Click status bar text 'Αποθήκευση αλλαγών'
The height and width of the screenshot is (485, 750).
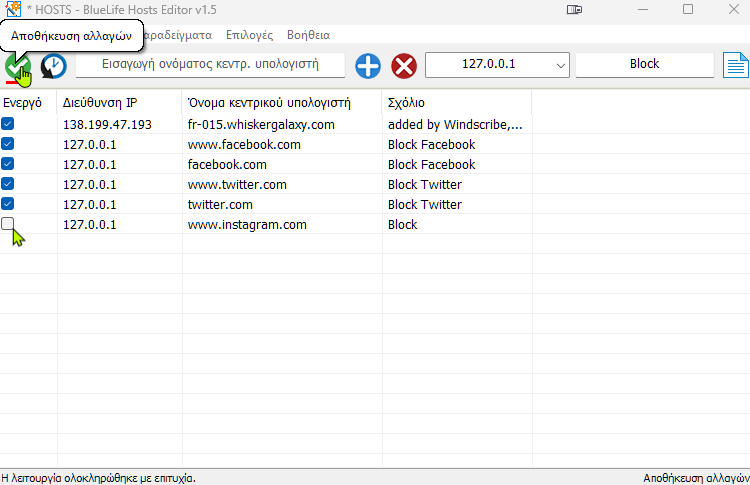tap(696, 478)
